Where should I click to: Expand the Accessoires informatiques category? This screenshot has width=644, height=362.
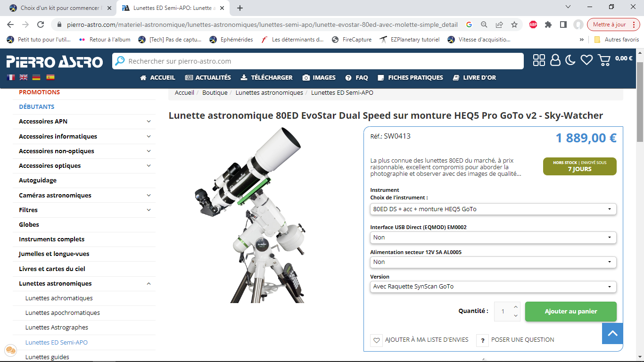tap(149, 137)
